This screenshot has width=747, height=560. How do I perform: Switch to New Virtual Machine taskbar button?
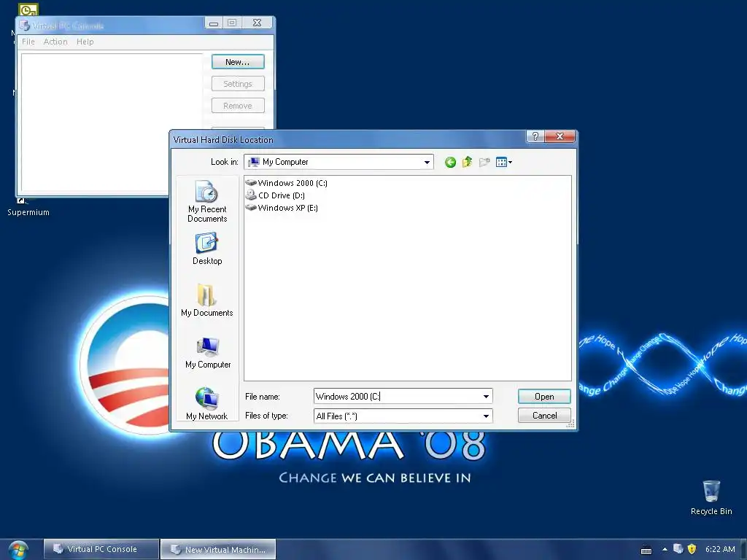click(x=218, y=549)
